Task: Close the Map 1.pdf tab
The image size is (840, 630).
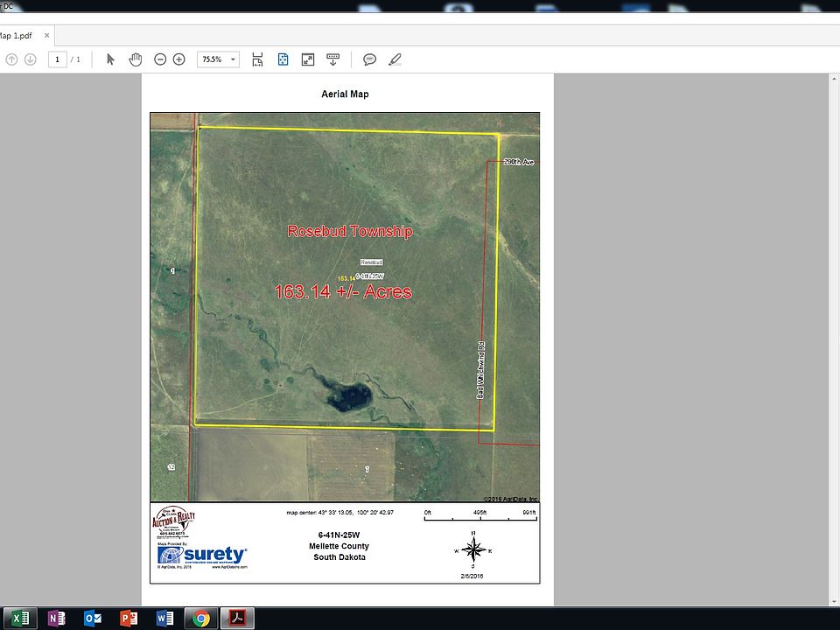Action: [x=46, y=35]
